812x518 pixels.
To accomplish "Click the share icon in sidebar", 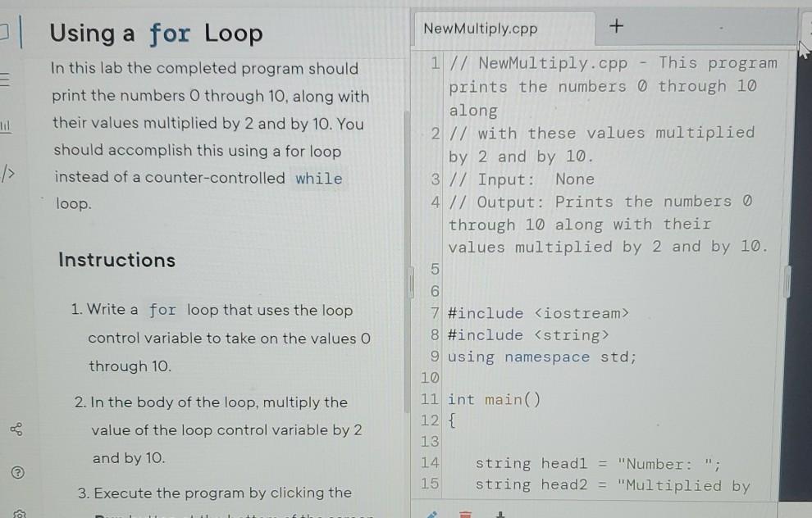I will (x=16, y=429).
